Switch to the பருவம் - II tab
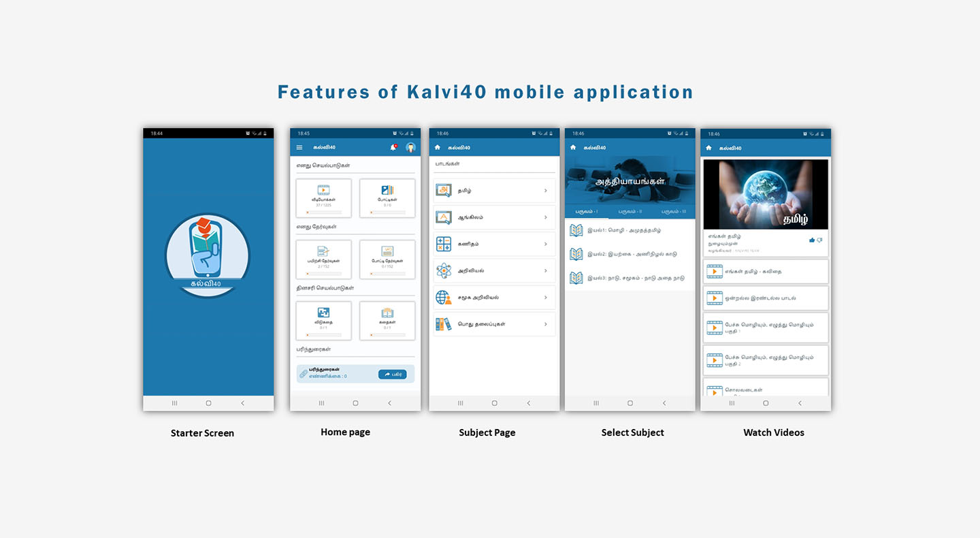This screenshot has height=538, width=980. pyautogui.click(x=630, y=211)
